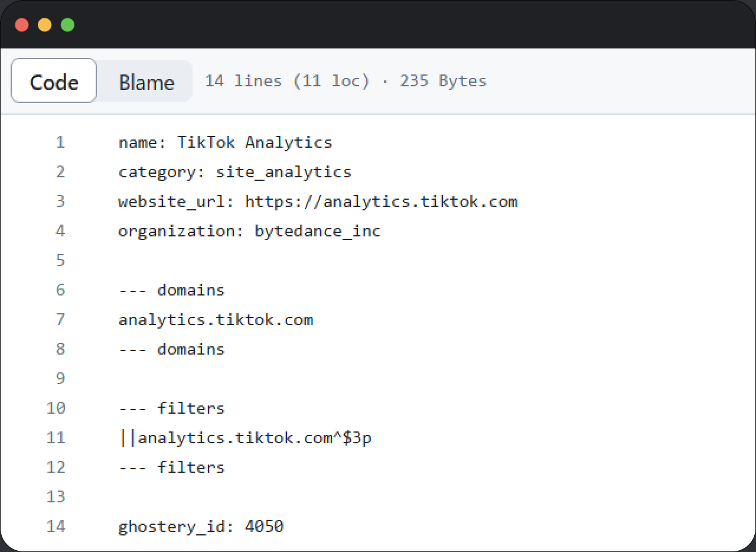Image resolution: width=756 pixels, height=552 pixels.
Task: Open the https://analytics.tiktok.com link
Action: [381, 201]
